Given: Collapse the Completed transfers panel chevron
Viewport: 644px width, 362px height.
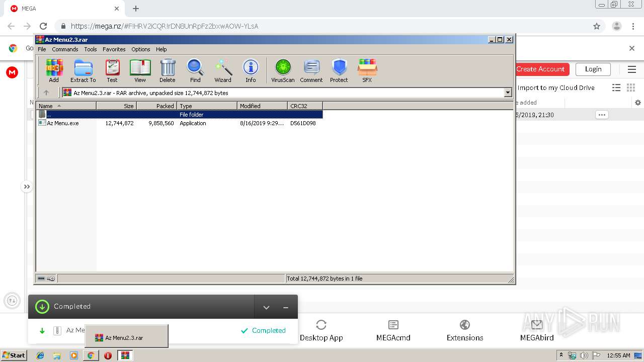Looking at the screenshot, I should point(267,307).
